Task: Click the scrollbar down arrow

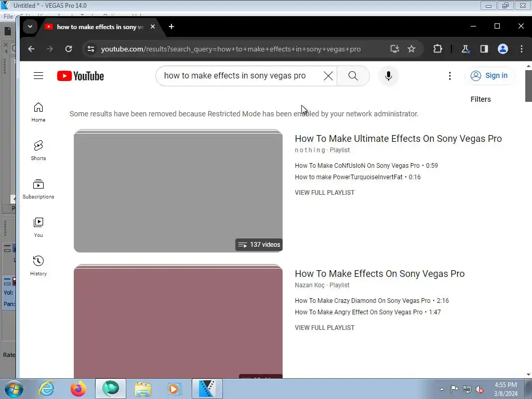Action: tap(528, 375)
